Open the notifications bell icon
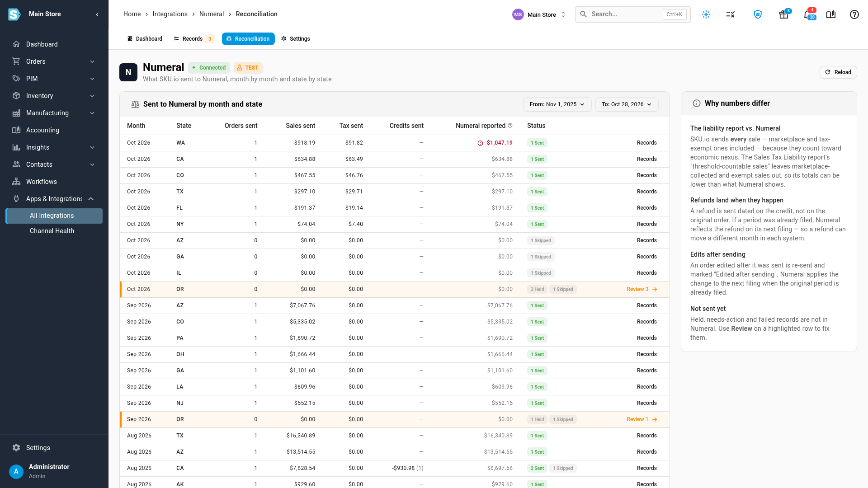Viewport: 868px width, 488px height. 808,14
